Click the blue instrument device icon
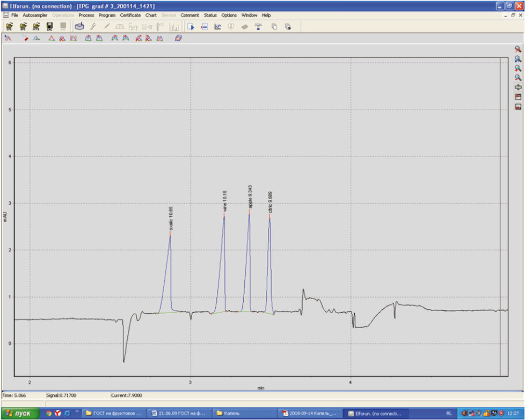This screenshot has width=525, height=420. tap(79, 26)
